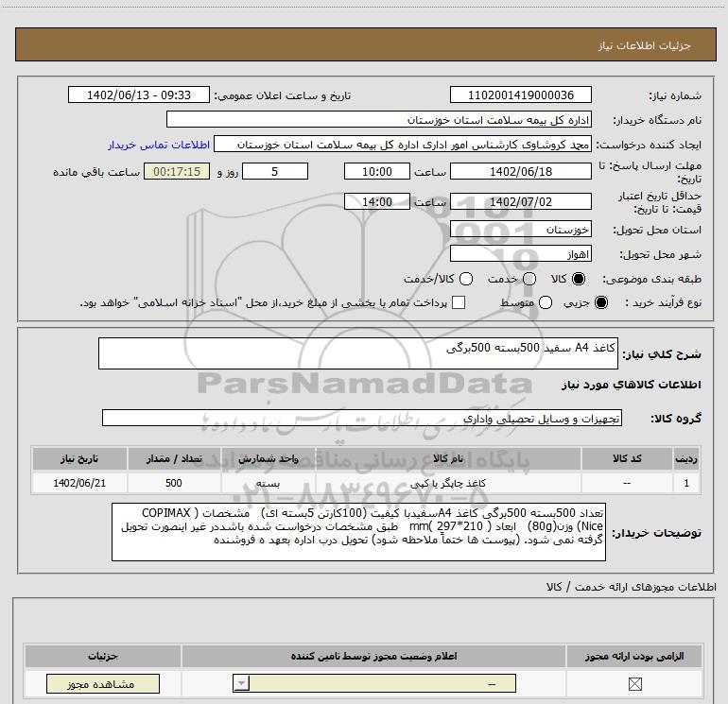
Task: Click the 'اعلام وضعیت مجوز توسط تامین کننده' header
Action: pos(373,656)
